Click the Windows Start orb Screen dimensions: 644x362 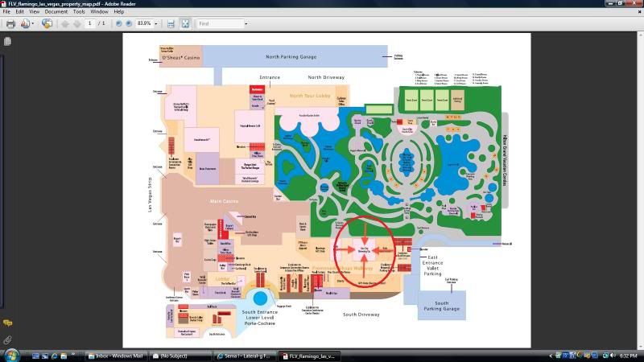point(11,355)
